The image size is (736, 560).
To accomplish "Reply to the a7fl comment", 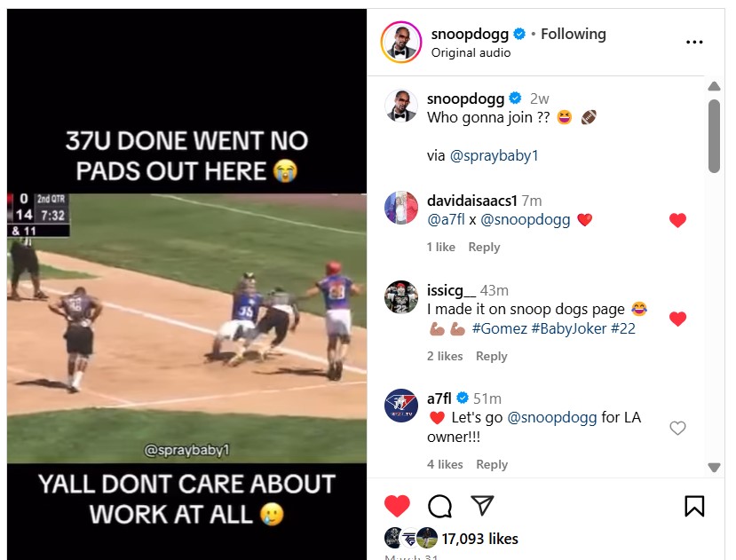I will (x=492, y=464).
